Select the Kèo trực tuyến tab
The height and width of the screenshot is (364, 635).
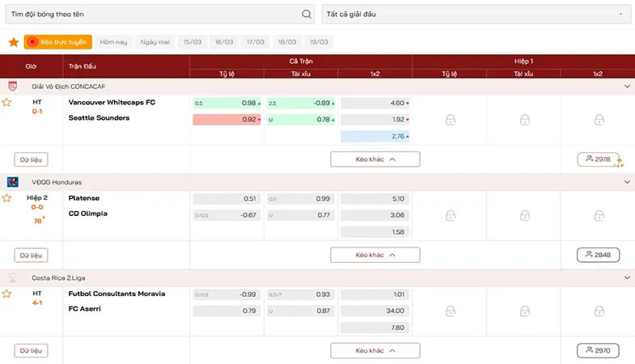58,42
